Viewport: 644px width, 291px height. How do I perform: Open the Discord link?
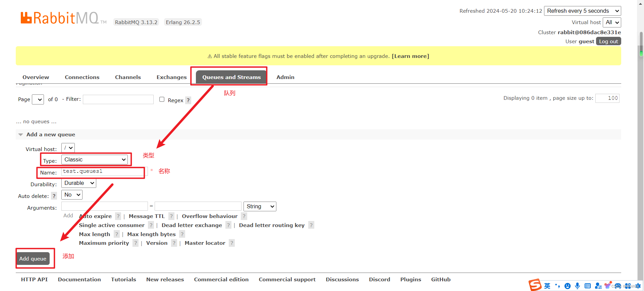point(379,279)
